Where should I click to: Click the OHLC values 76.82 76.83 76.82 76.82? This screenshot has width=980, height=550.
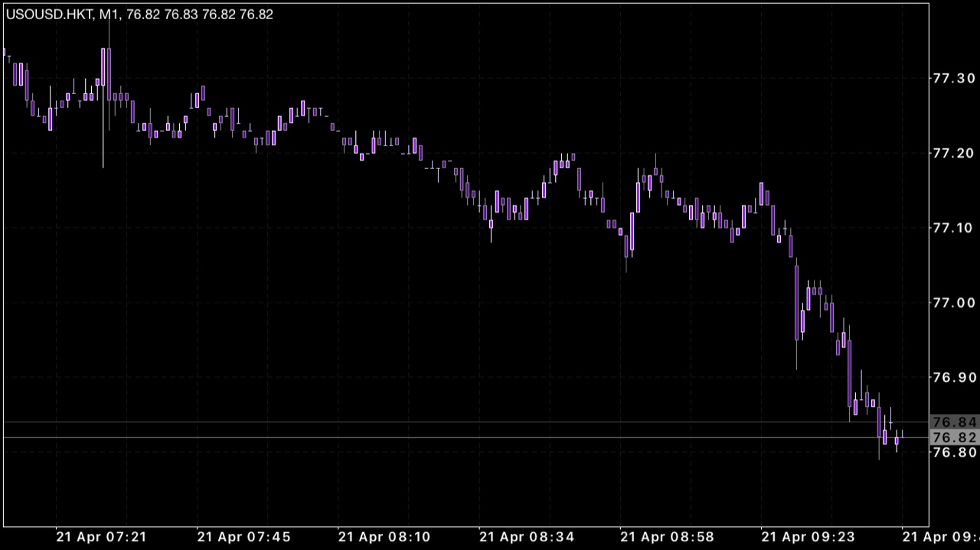(200, 15)
